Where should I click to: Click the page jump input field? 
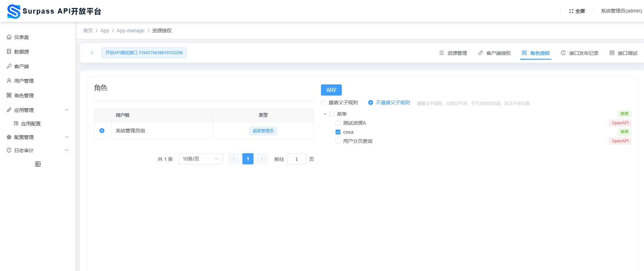(x=297, y=159)
